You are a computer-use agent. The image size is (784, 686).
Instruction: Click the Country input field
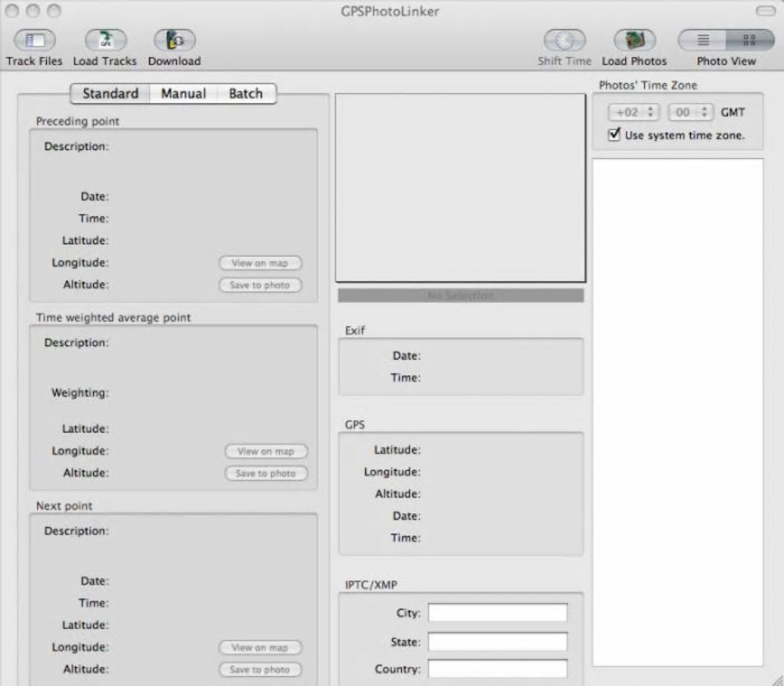(x=497, y=668)
